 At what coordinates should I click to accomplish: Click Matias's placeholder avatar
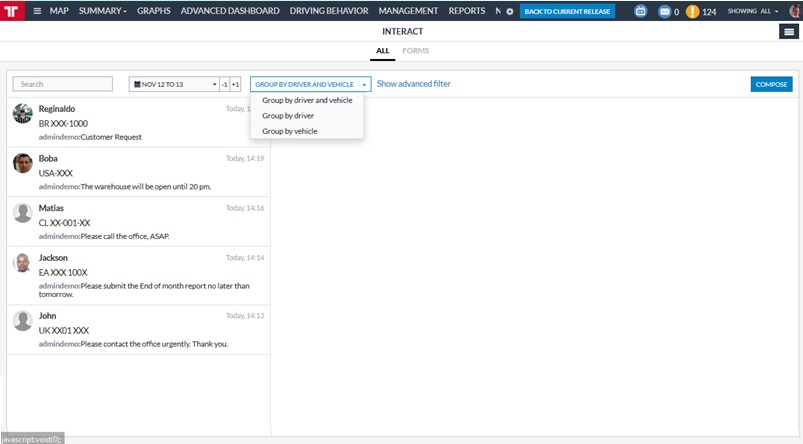pos(23,213)
